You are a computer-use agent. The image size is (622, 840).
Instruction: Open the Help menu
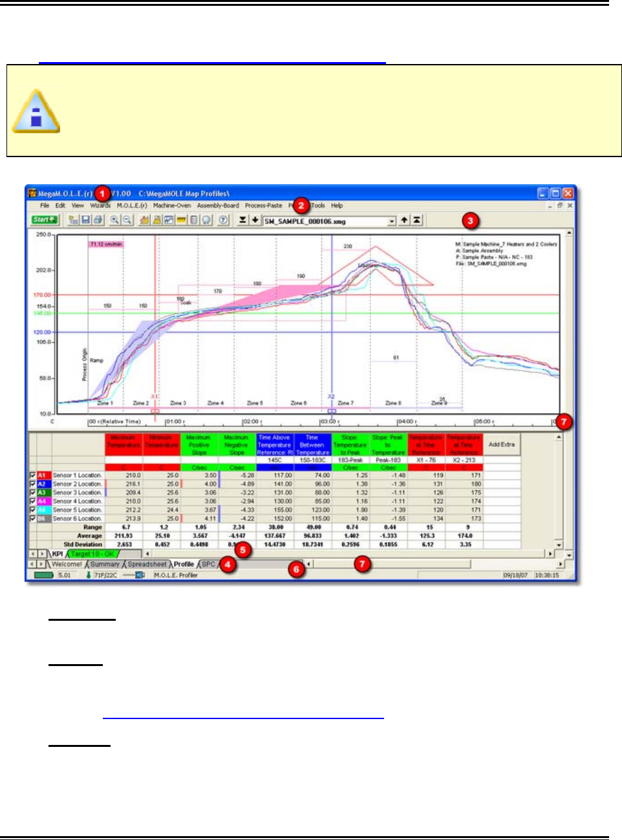pos(337,206)
